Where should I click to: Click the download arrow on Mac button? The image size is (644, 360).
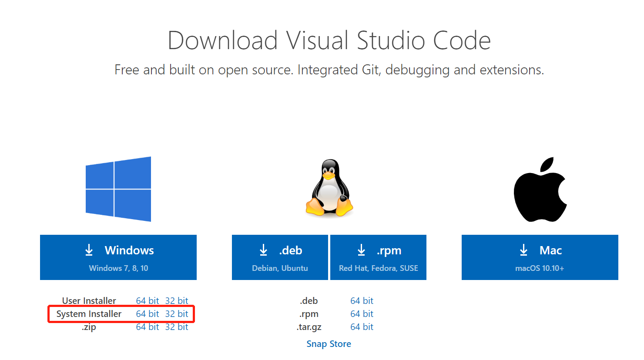point(523,250)
